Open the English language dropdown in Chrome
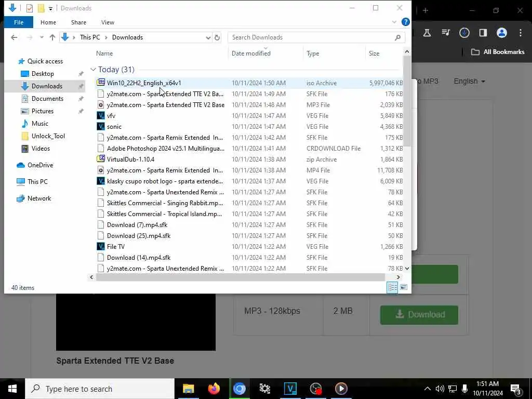This screenshot has height=399, width=532. point(469,82)
